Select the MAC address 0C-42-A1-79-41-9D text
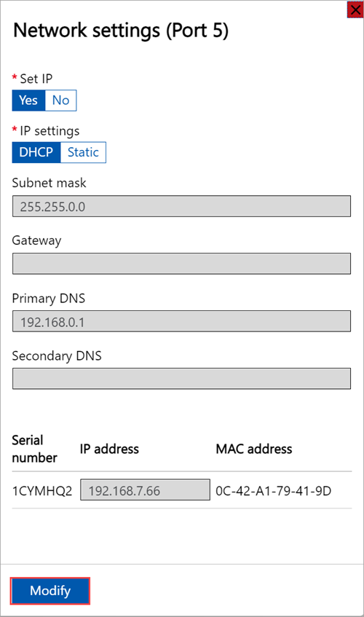 click(274, 491)
